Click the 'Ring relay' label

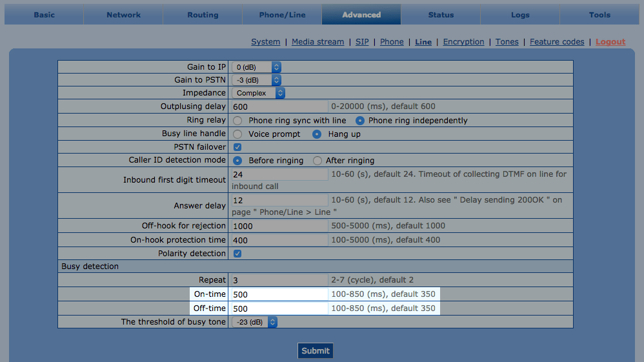pyautogui.click(x=206, y=120)
